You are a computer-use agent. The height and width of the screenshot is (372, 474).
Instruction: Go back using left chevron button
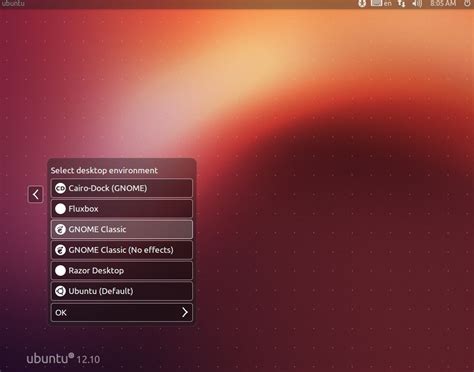(35, 194)
